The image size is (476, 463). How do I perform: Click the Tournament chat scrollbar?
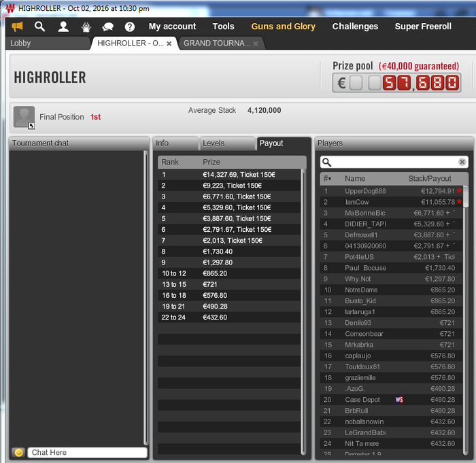(x=146, y=298)
